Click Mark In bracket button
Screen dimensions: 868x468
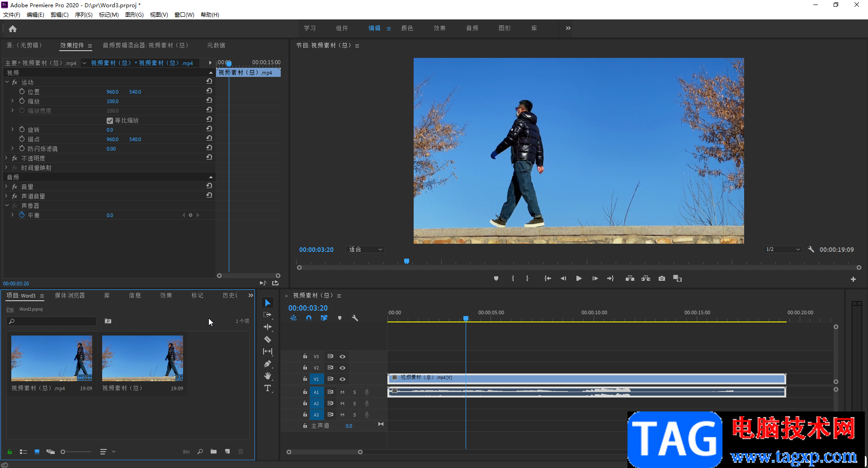tap(513, 279)
